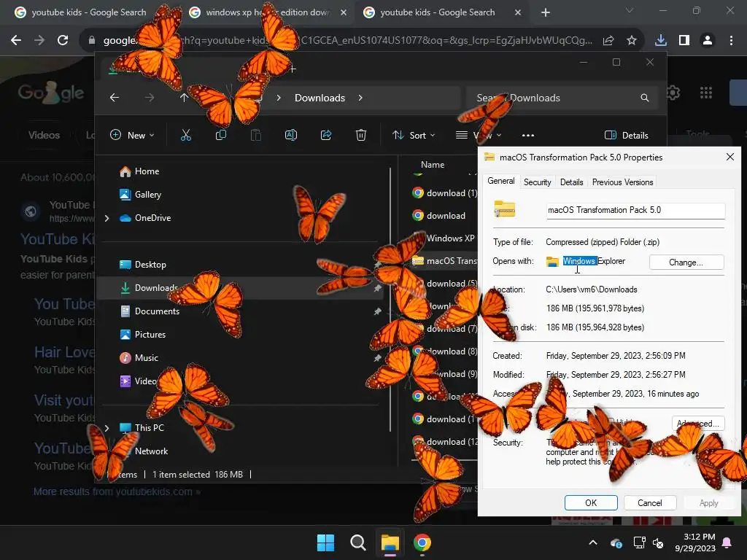Screen dimensions: 747x560
Task: Click the file name field in Properties
Action: 635,211
